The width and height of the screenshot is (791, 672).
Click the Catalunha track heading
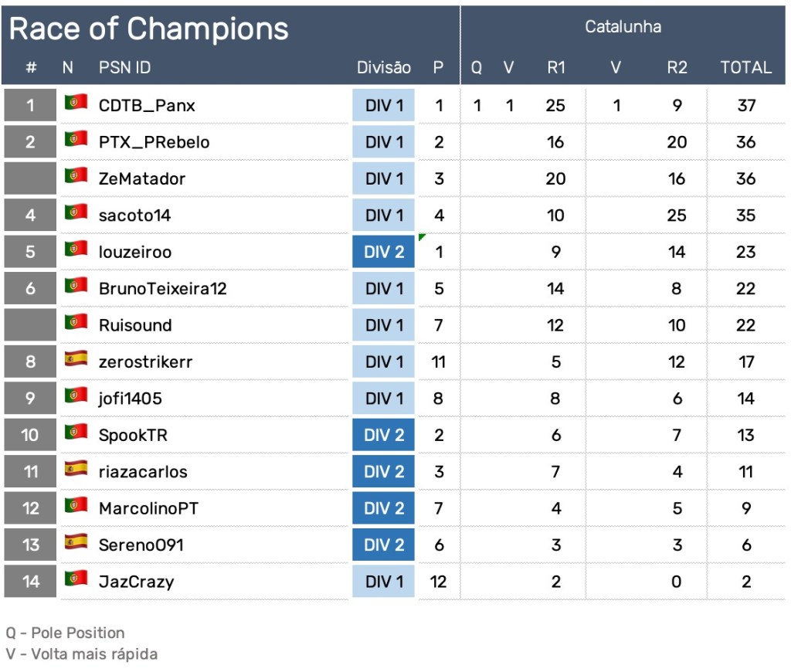pyautogui.click(x=623, y=27)
